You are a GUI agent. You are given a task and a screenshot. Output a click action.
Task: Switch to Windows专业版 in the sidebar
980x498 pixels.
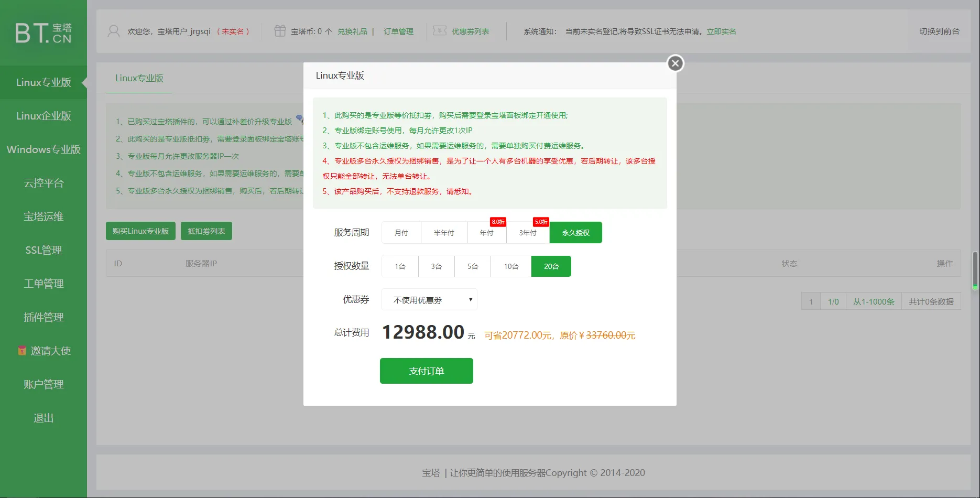[44, 149]
